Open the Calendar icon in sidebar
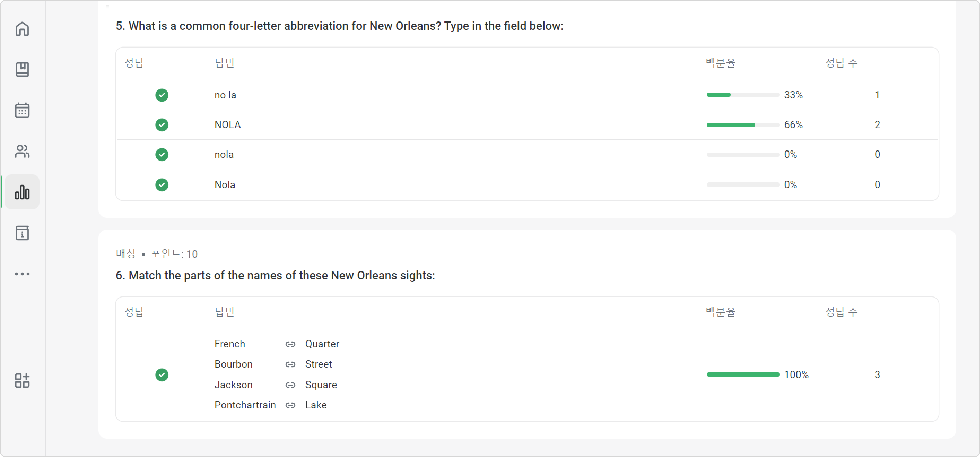 22,110
